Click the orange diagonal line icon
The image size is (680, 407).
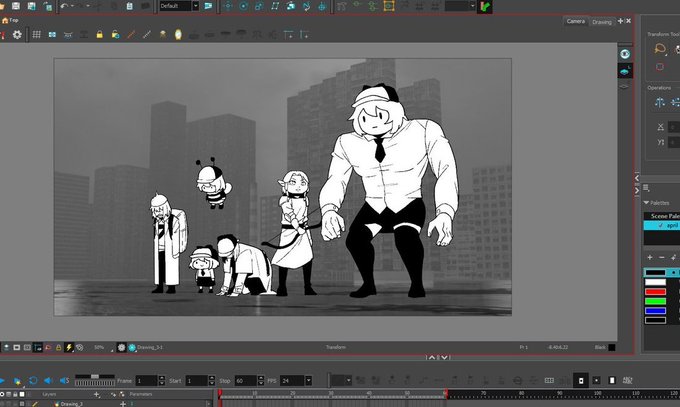[131, 34]
